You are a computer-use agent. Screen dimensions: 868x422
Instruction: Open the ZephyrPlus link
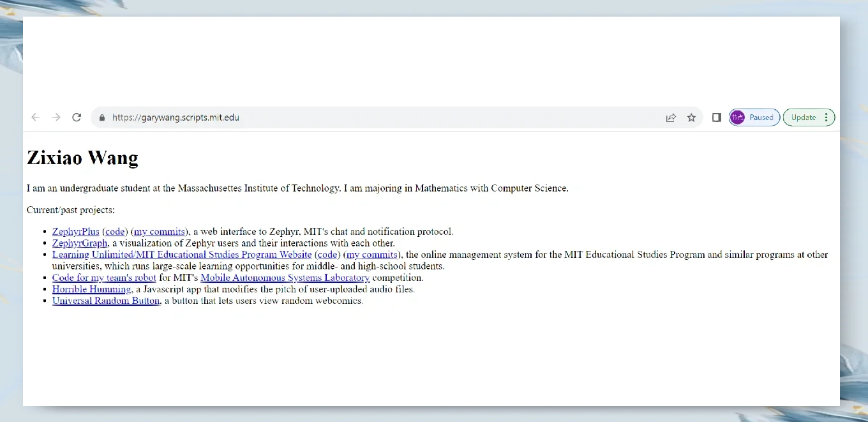point(75,232)
